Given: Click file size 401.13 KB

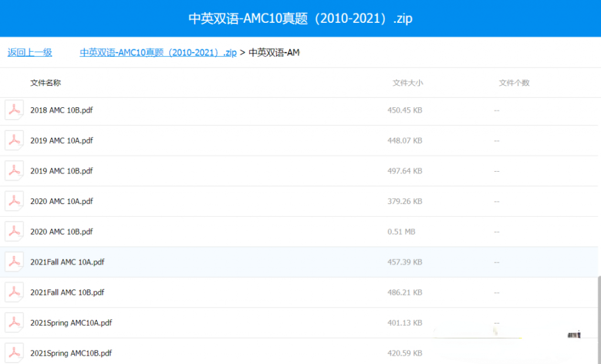Looking at the screenshot, I should [405, 322].
